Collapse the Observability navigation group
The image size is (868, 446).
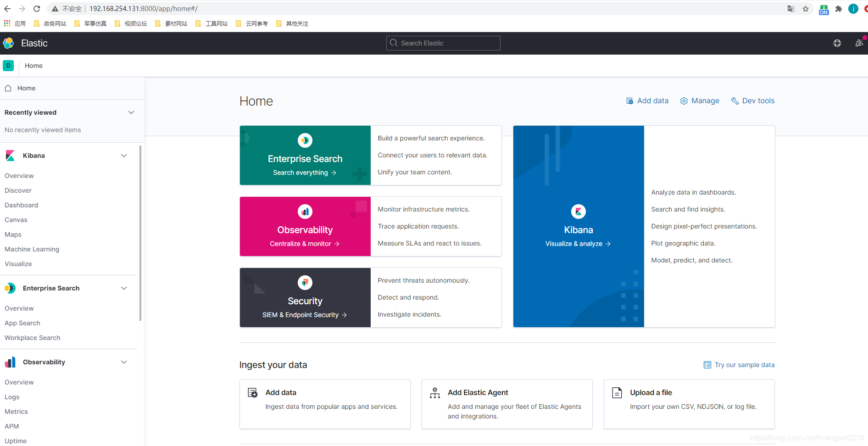[x=124, y=362]
